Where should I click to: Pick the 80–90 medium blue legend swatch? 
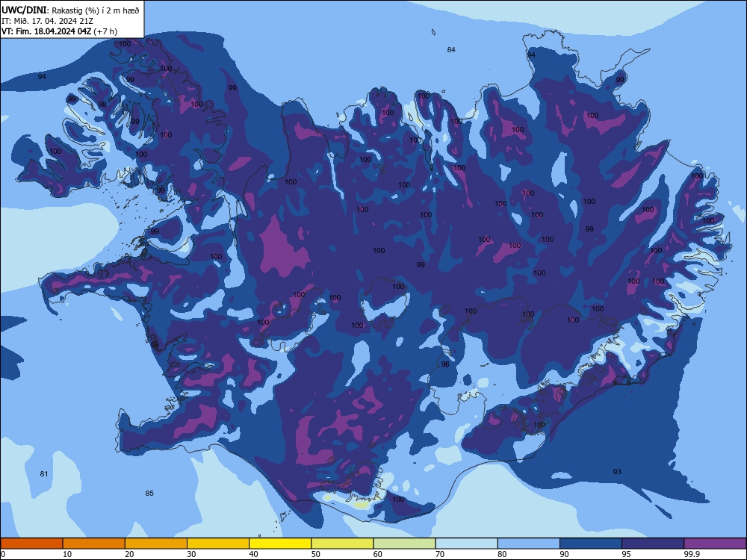[x=529, y=544]
